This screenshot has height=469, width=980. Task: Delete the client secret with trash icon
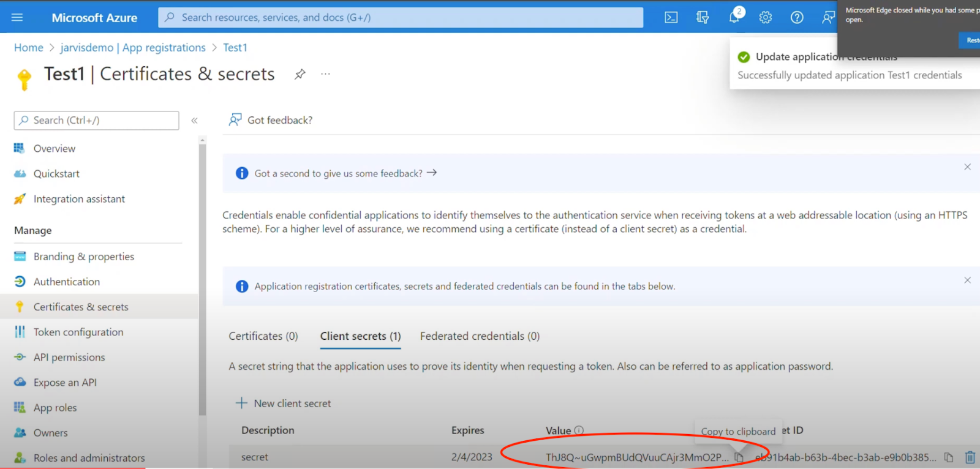pyautogui.click(x=970, y=457)
